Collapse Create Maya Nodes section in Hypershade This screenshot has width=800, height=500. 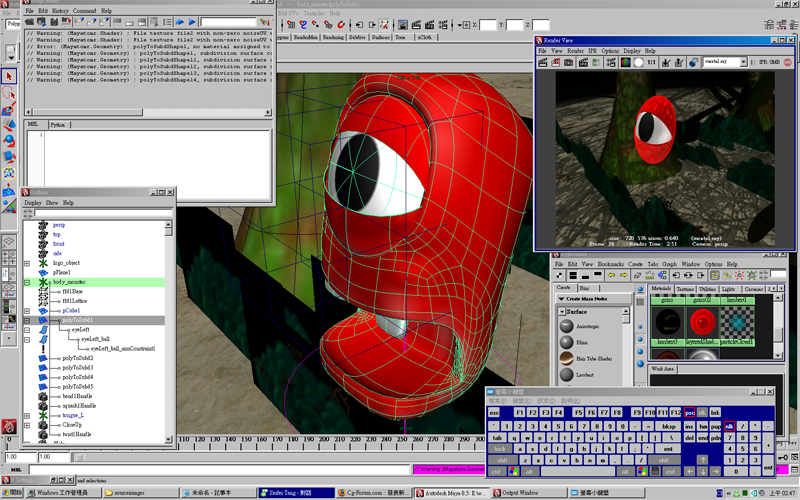561,298
